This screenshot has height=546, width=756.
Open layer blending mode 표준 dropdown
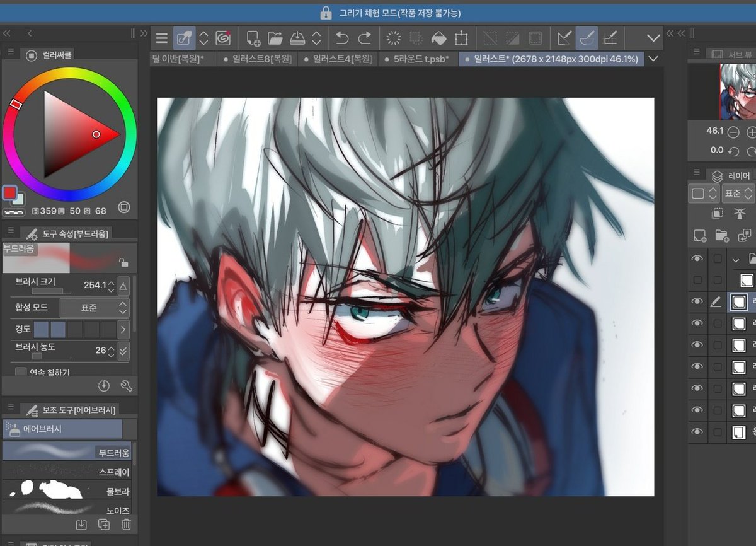738,194
